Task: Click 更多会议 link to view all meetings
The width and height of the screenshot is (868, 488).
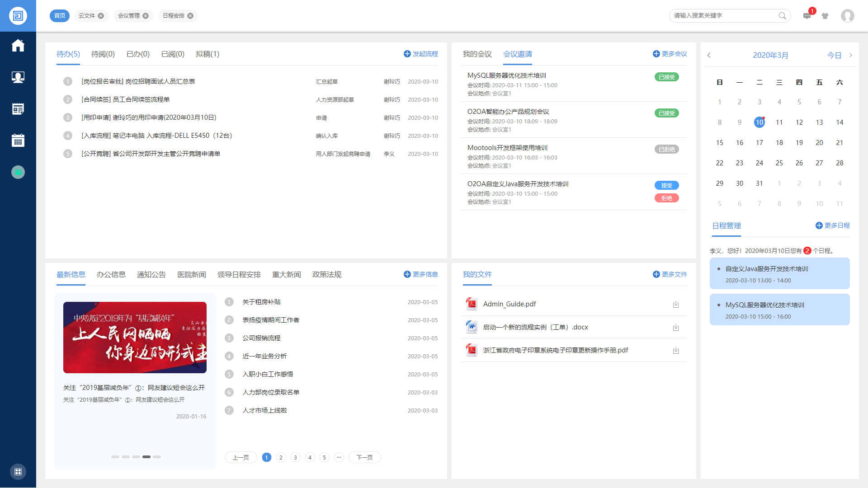Action: tap(669, 54)
